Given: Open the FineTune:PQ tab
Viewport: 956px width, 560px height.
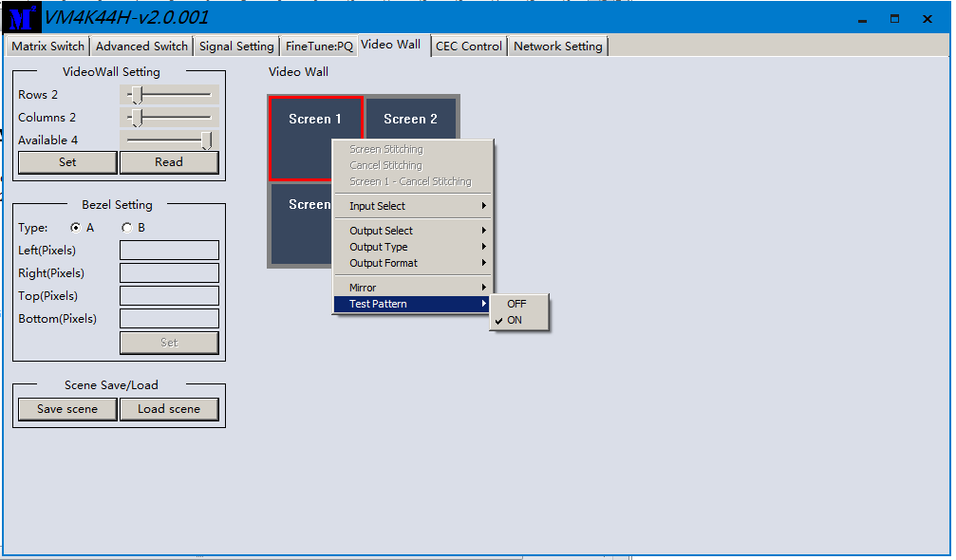Looking at the screenshot, I should pos(319,47).
